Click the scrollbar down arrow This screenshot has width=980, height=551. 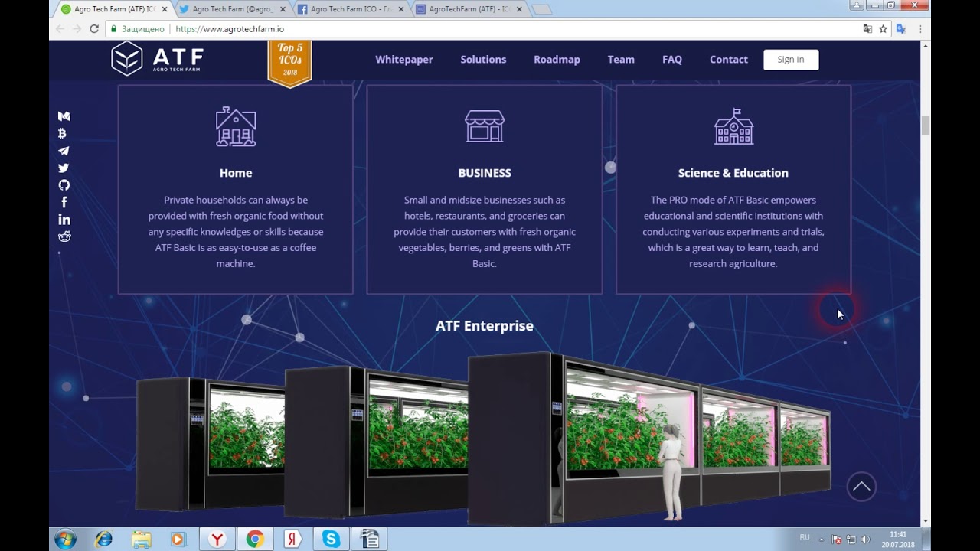(925, 521)
